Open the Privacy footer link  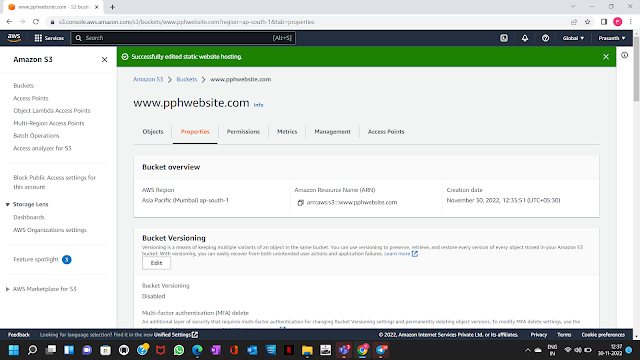[x=539, y=335]
